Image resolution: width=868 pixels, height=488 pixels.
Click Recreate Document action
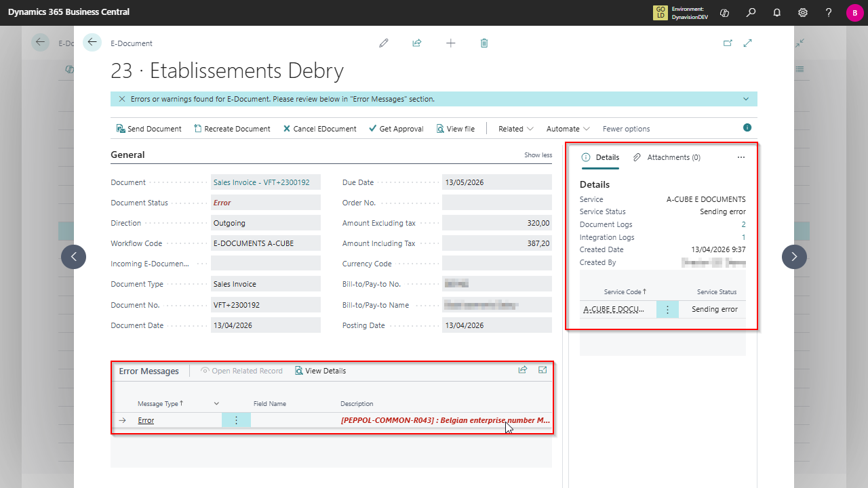click(x=232, y=129)
